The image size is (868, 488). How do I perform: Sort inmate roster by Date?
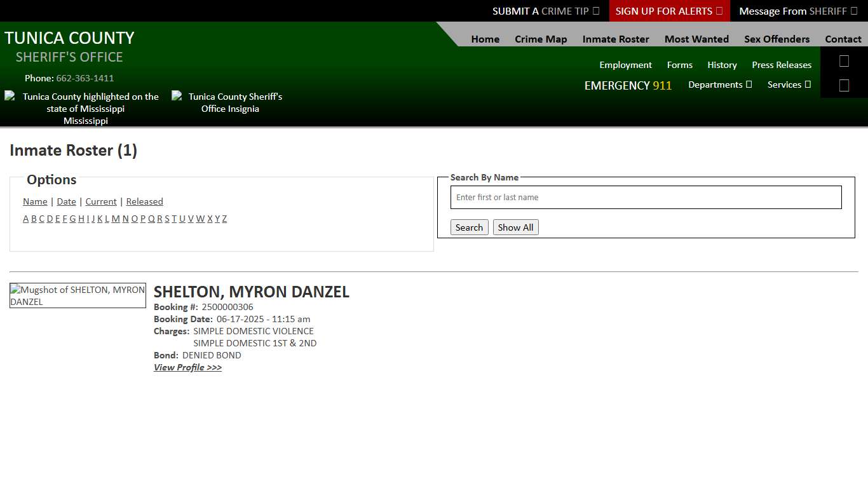pos(66,201)
